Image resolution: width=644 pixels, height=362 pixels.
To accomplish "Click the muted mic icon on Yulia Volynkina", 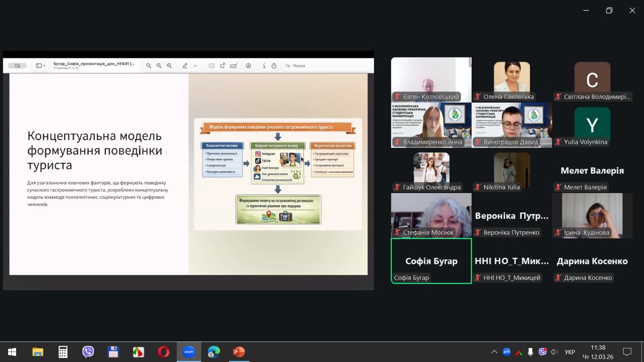I will 558,142.
